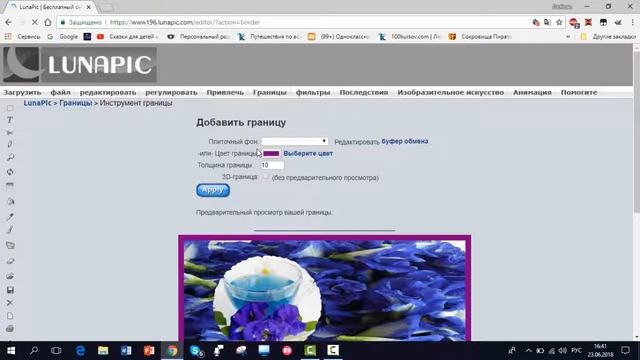This screenshot has height=360, width=640.
Task: Click the printer icon in sidebar
Action: pos(10,329)
